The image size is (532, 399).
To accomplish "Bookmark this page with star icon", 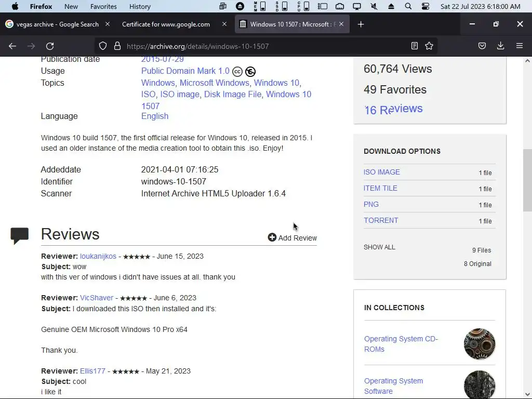I will (429, 46).
